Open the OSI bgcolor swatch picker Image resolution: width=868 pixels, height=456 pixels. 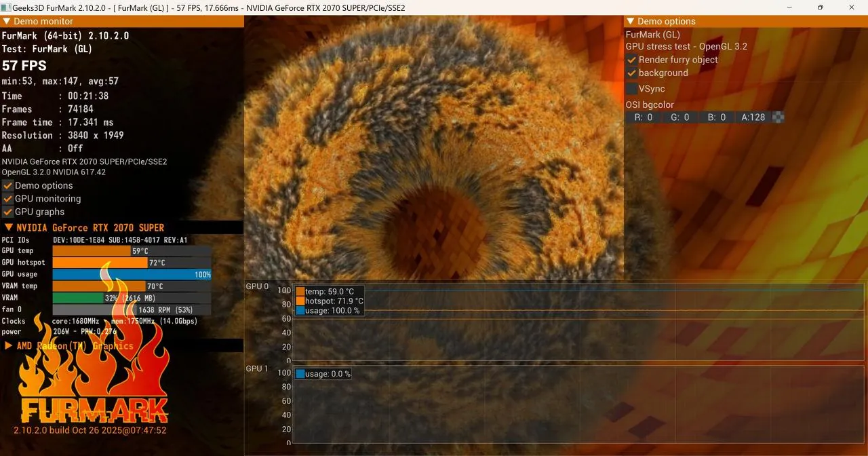click(x=778, y=117)
